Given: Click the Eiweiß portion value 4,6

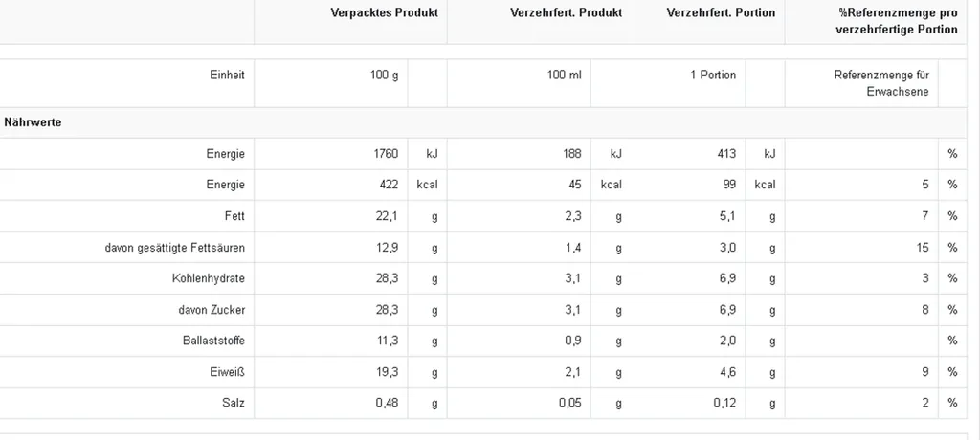Looking at the screenshot, I should point(727,372).
